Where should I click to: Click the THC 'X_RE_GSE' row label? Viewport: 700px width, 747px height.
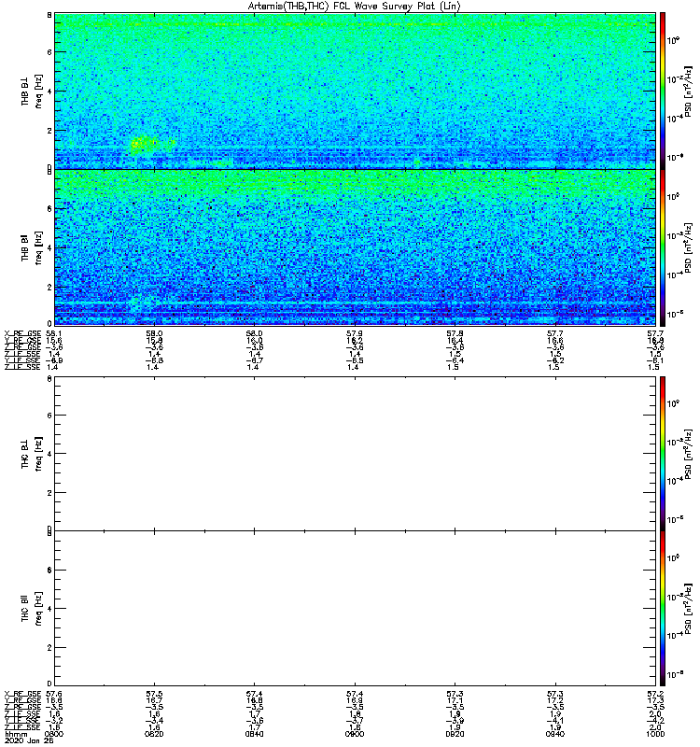(x=22, y=694)
